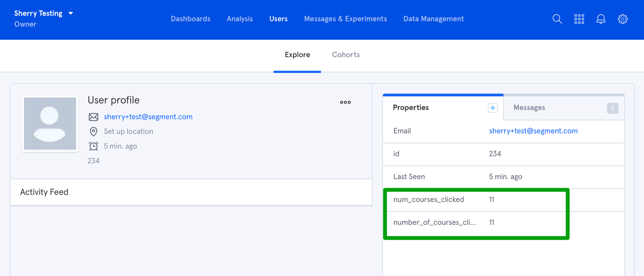The height and width of the screenshot is (276, 644).
Task: Click Set up location link
Action: (128, 131)
